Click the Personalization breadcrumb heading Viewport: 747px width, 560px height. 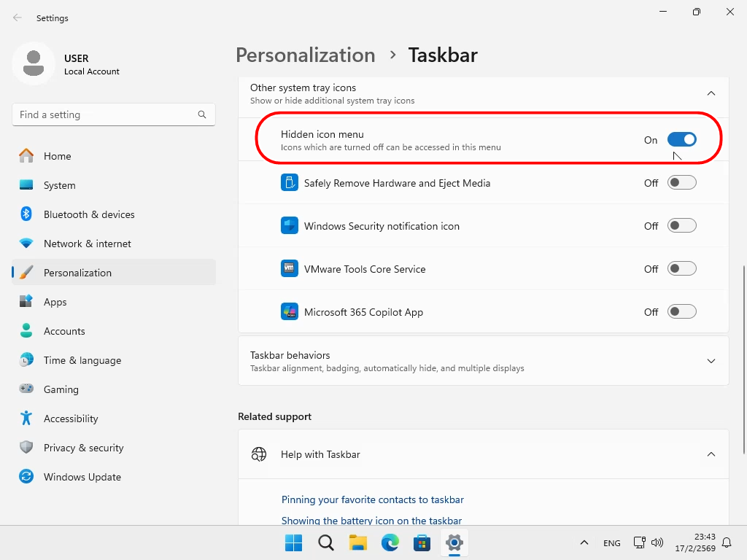[x=305, y=55]
